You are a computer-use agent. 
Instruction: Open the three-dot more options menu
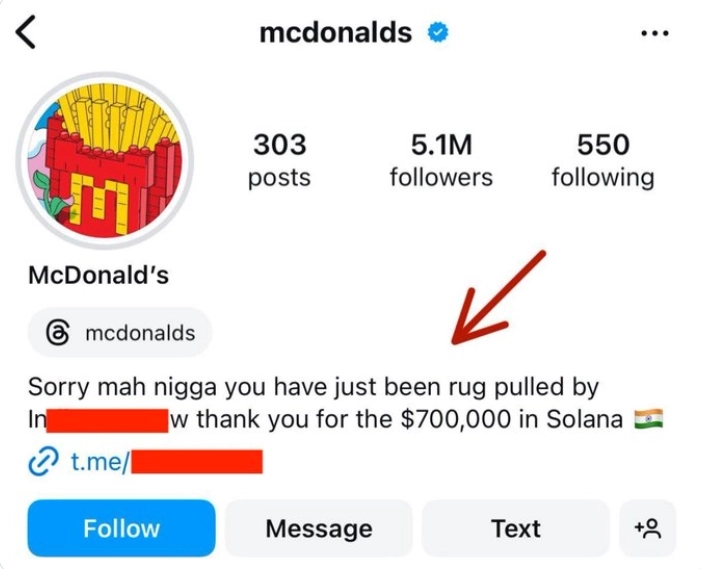click(x=654, y=33)
